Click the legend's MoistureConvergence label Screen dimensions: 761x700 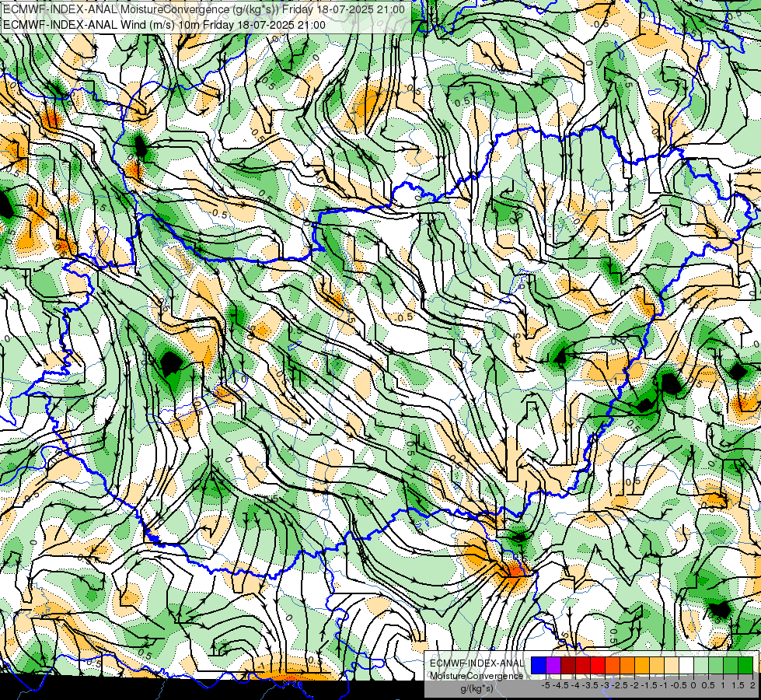[x=476, y=676]
